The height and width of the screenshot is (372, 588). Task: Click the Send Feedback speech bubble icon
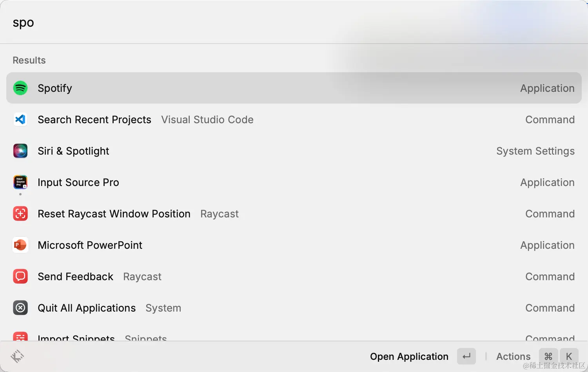click(20, 276)
